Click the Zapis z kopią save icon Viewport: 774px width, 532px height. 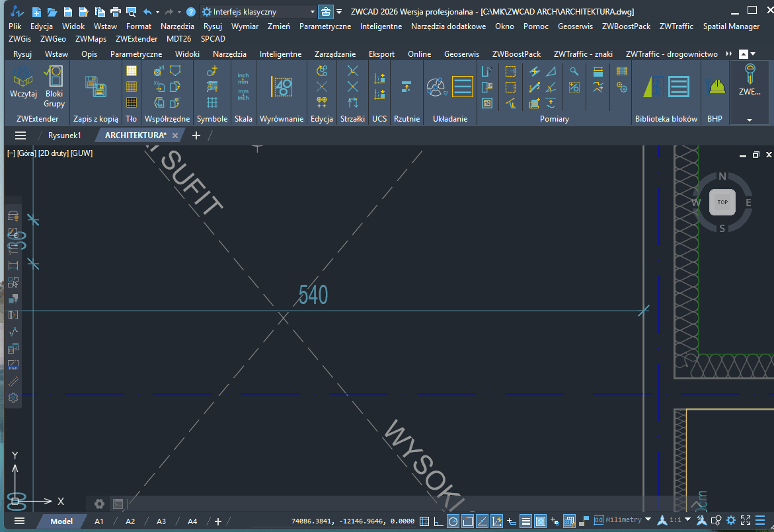click(x=95, y=87)
